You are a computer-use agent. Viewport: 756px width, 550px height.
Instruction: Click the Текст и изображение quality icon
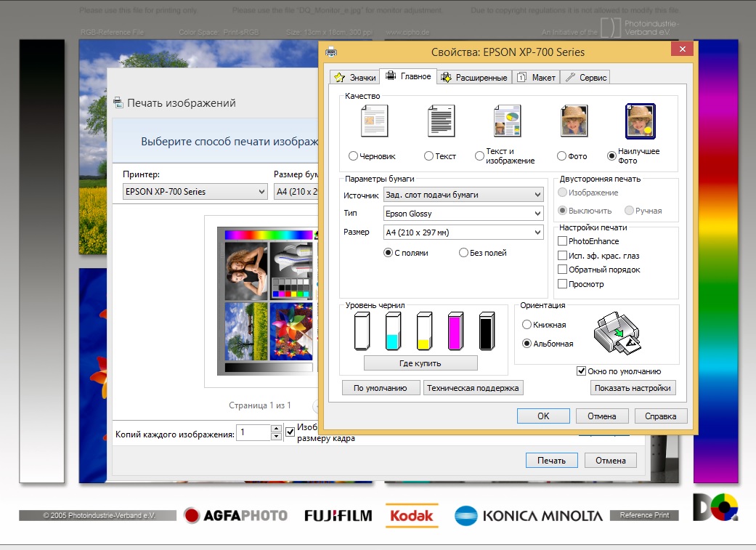coord(507,121)
